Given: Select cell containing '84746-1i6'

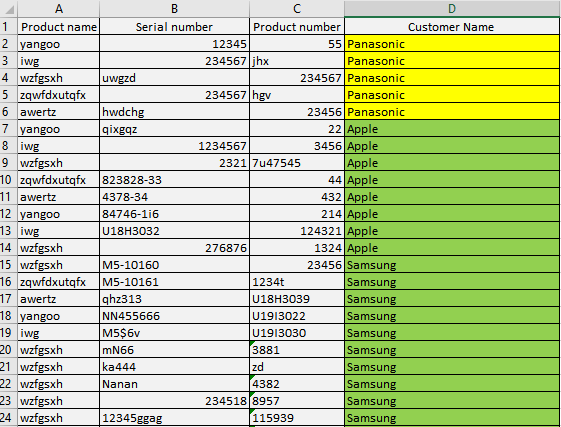Looking at the screenshot, I should 174,213.
